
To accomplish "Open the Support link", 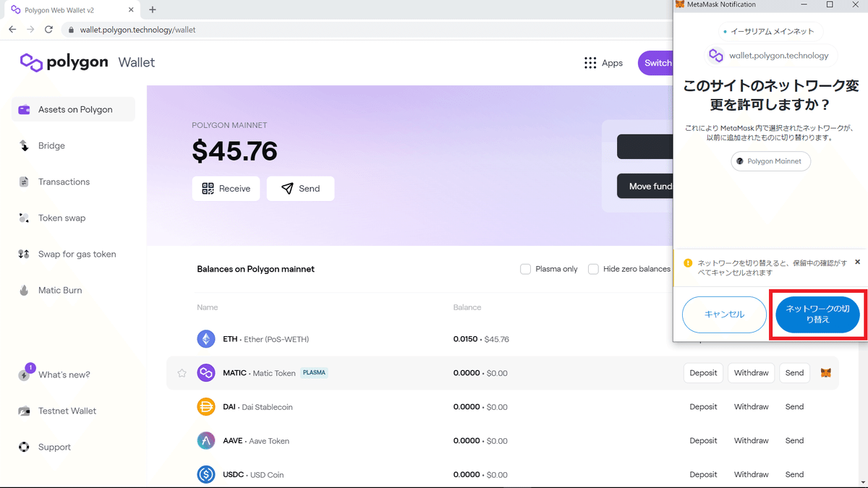I will pyautogui.click(x=54, y=447).
